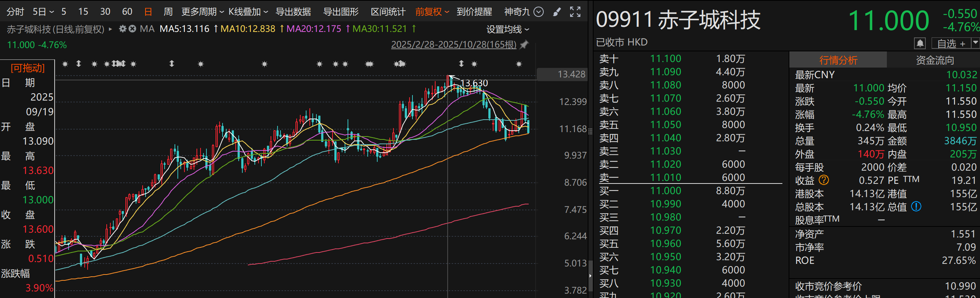
Task: Open the 前复权 adjustment dropdown
Action: click(432, 12)
